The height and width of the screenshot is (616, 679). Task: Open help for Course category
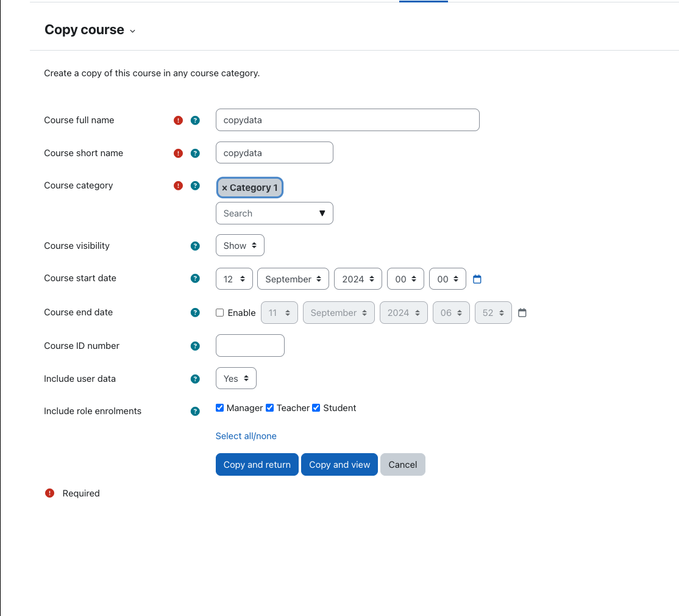click(195, 186)
